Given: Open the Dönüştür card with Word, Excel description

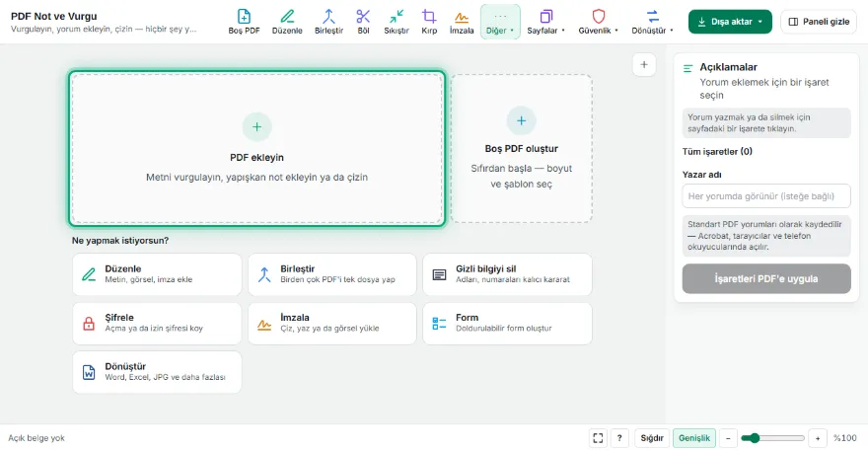Looking at the screenshot, I should pos(157,372).
